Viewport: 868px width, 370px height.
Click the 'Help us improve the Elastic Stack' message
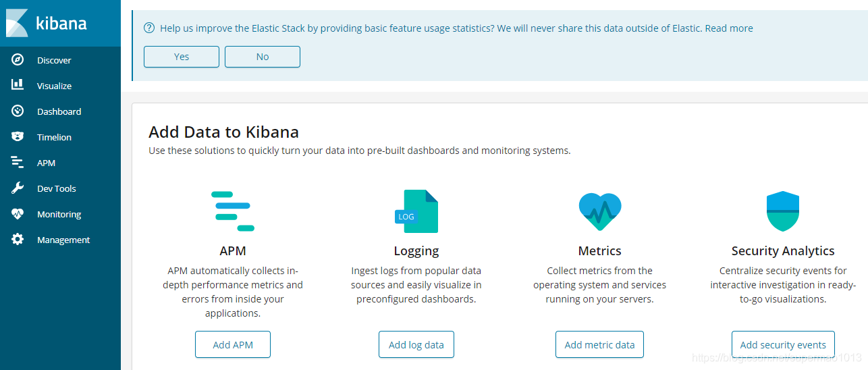click(x=432, y=28)
